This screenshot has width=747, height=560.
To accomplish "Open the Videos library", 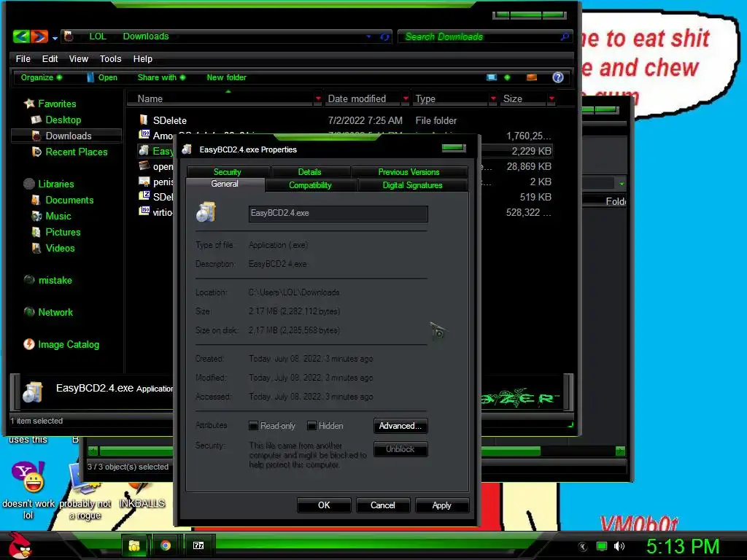I will coord(60,248).
